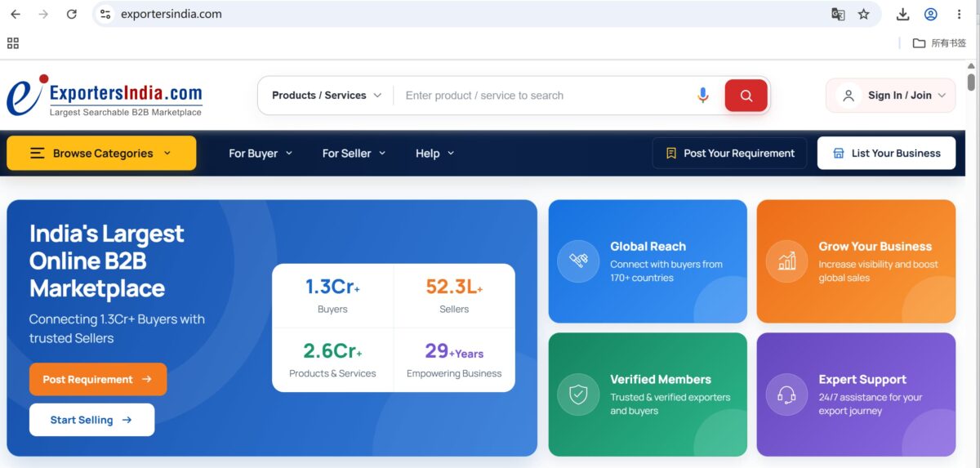
Task: Click the Global Reach card title
Action: [648, 246]
